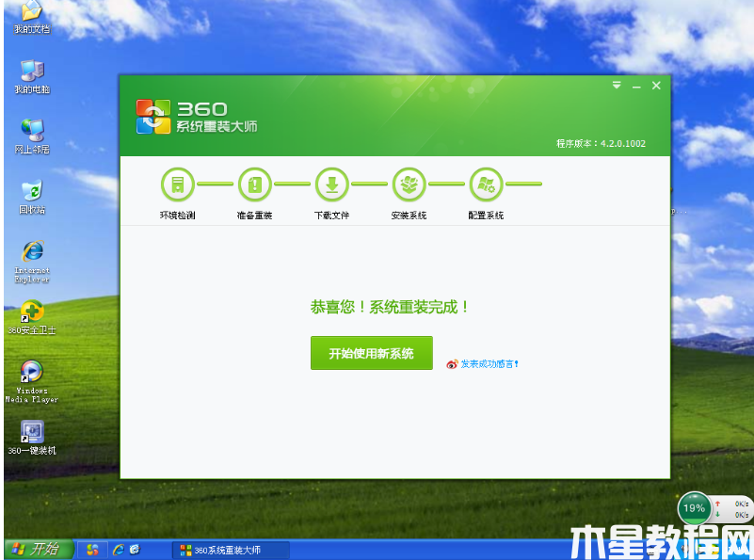Click the second IE-style quick launch icon
This screenshot has height=560, width=754.
coord(135,549)
